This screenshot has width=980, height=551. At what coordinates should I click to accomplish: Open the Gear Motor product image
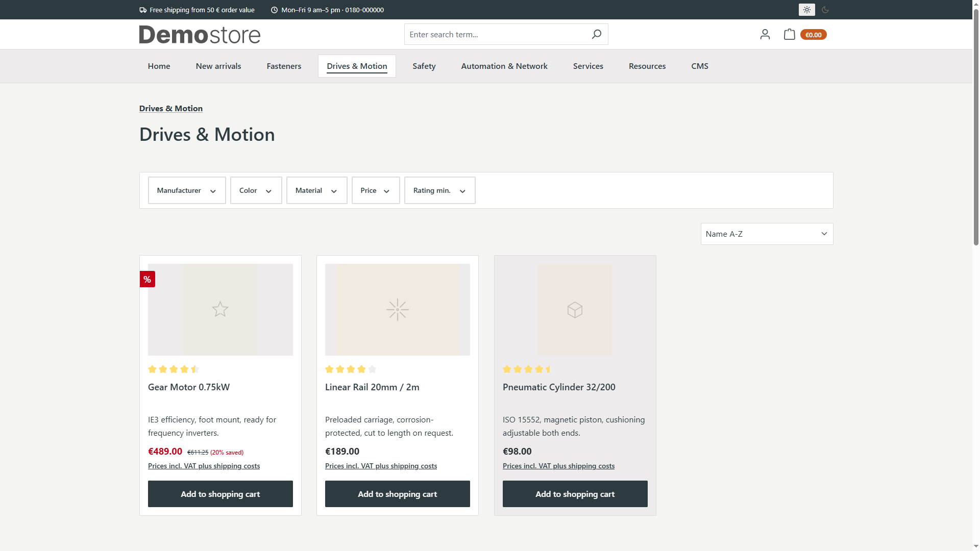coord(220,310)
